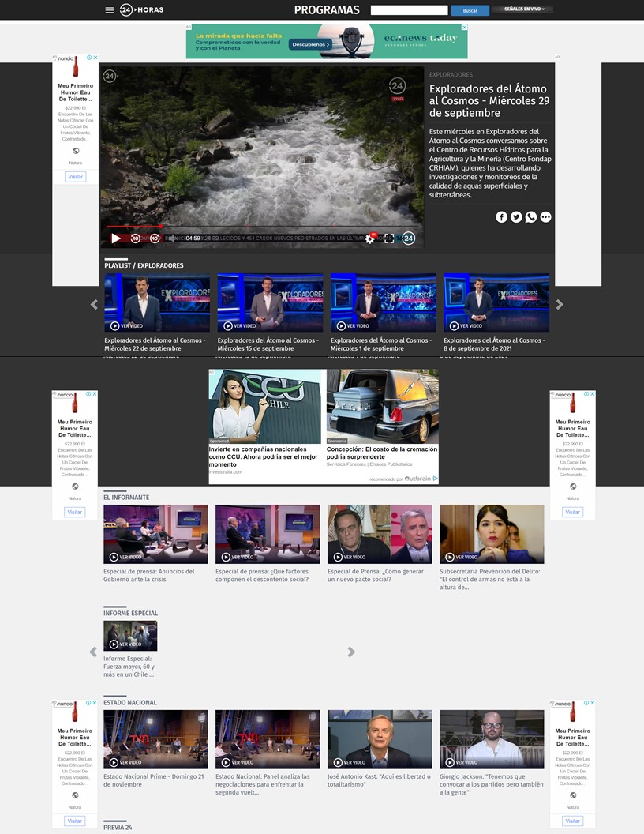The width and height of the screenshot is (644, 834).
Task: Click the Outbrain recommendation logo
Action: pos(417,479)
